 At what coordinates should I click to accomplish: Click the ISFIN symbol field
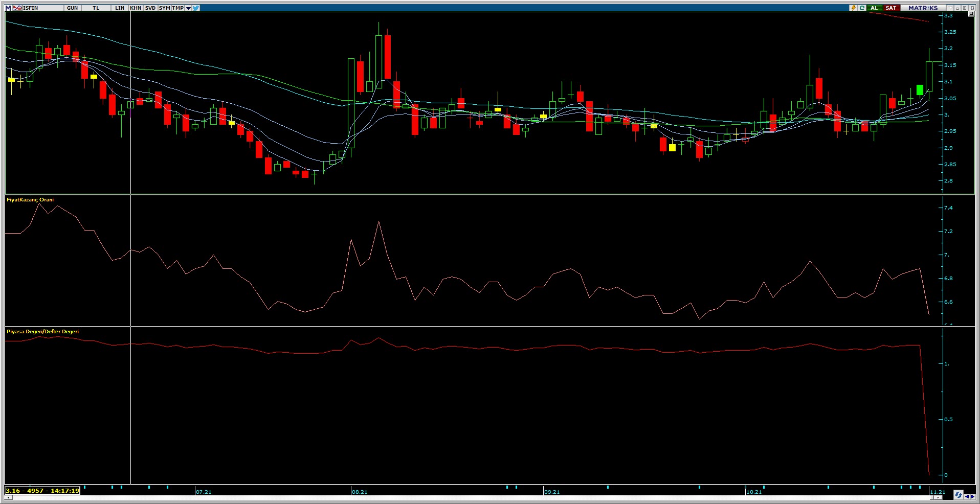(43, 8)
